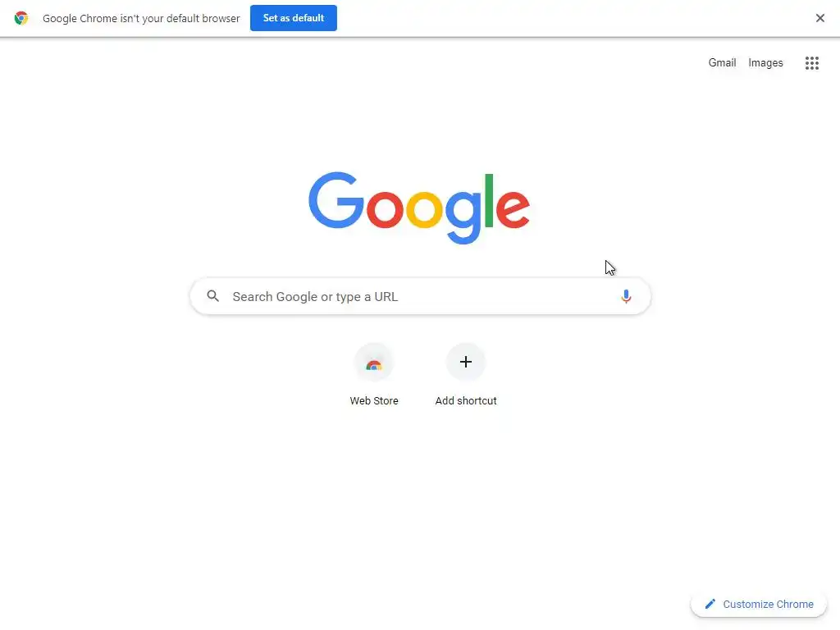Open the Web Store shortcut icon
The width and height of the screenshot is (840, 630).
374,362
